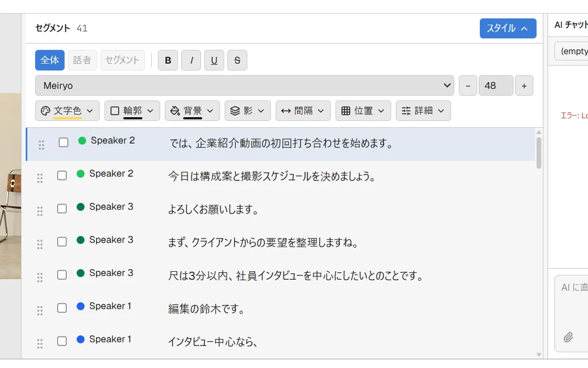Click drag handle of よろしくお願いします row

pyautogui.click(x=40, y=211)
